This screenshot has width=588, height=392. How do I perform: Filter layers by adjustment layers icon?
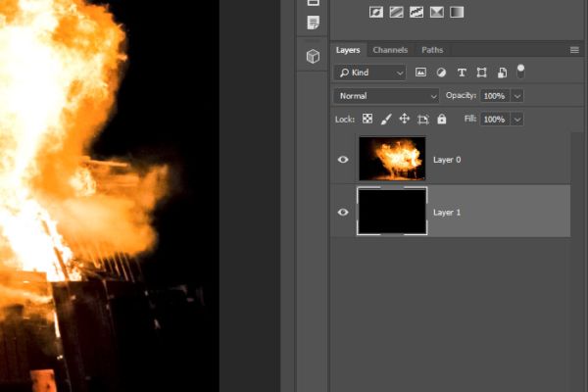pos(441,73)
